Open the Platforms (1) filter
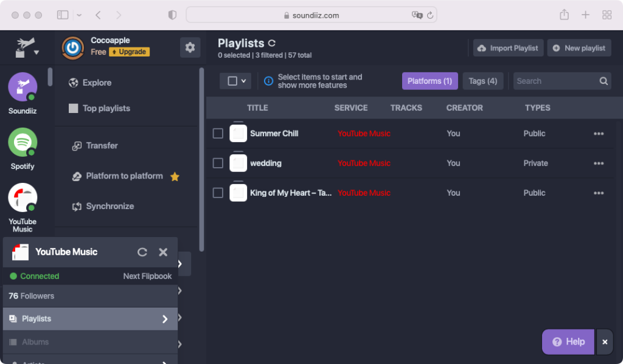This screenshot has width=623, height=364. (430, 81)
